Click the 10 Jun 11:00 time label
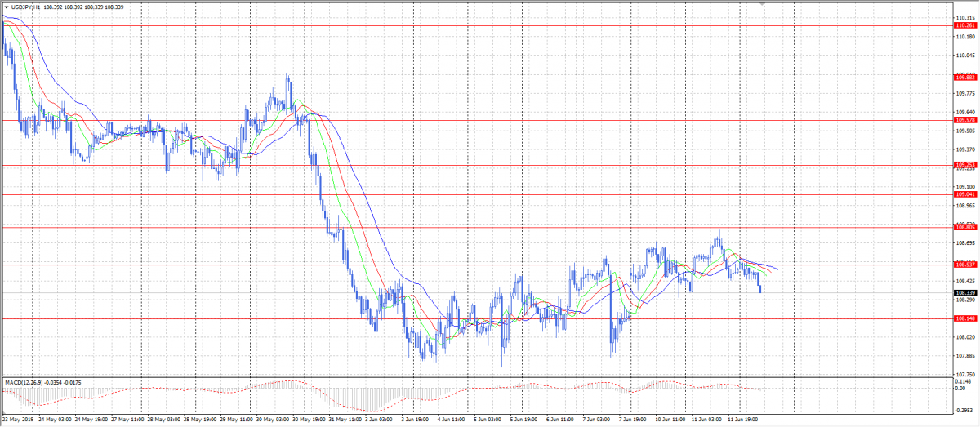Screen dimensions: 980x427 click(x=669, y=420)
